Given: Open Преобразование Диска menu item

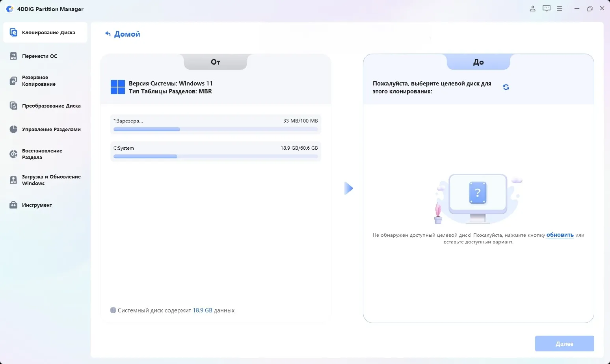Looking at the screenshot, I should tap(45, 106).
